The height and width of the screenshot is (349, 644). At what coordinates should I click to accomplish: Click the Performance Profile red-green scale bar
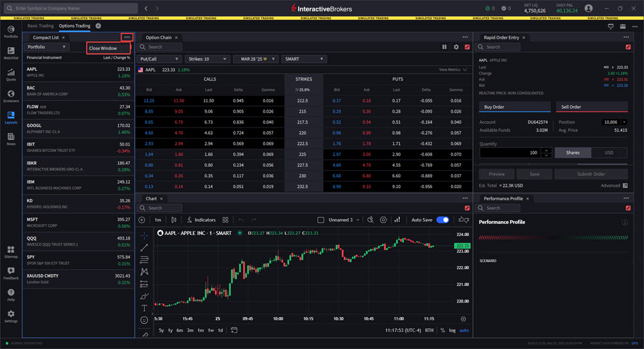(x=553, y=238)
